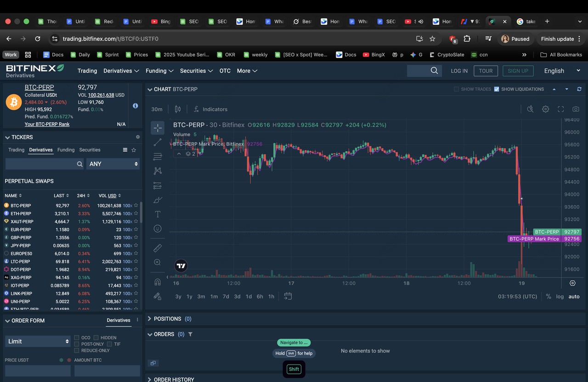Click the tickers list scrollbar
This screenshot has width=588, height=382.
click(141, 212)
